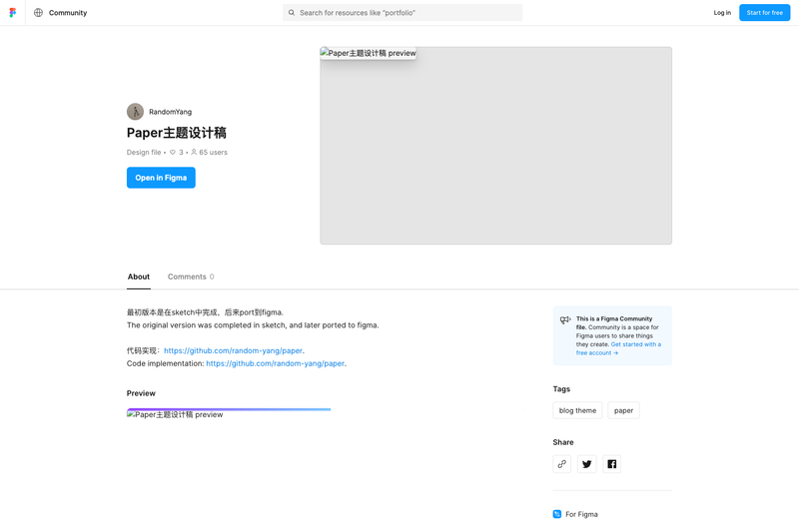Click the preview thumbnail under Preview heading

[229, 414]
